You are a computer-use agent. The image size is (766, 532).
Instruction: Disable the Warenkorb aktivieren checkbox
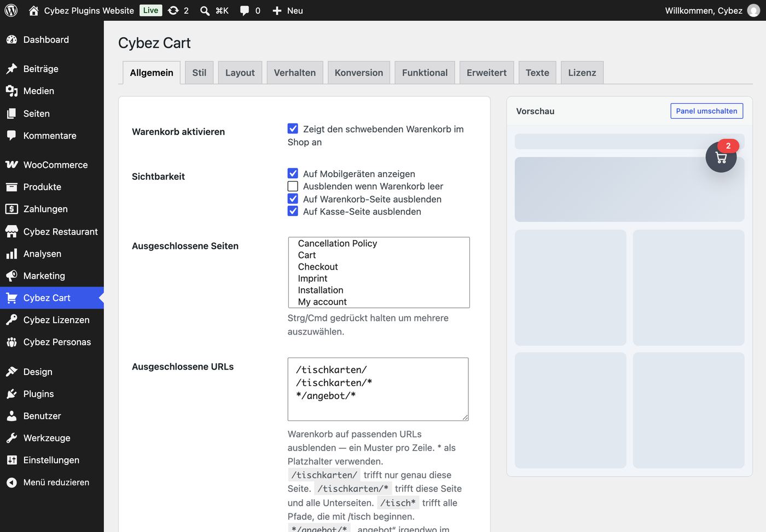293,128
